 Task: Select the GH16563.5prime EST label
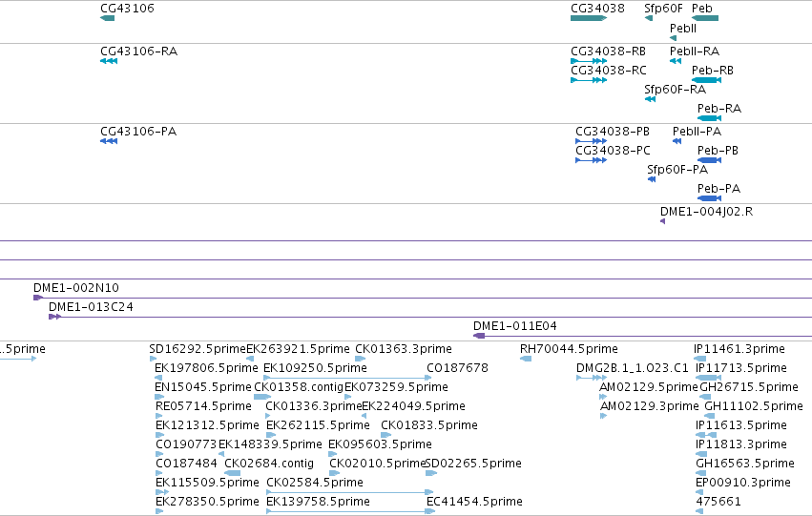[x=744, y=464]
